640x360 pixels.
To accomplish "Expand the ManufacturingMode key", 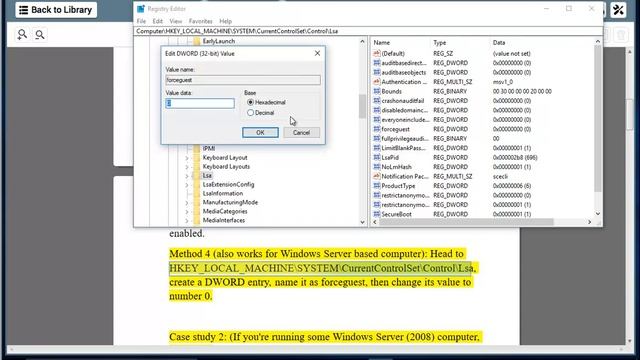I will click(x=187, y=203).
